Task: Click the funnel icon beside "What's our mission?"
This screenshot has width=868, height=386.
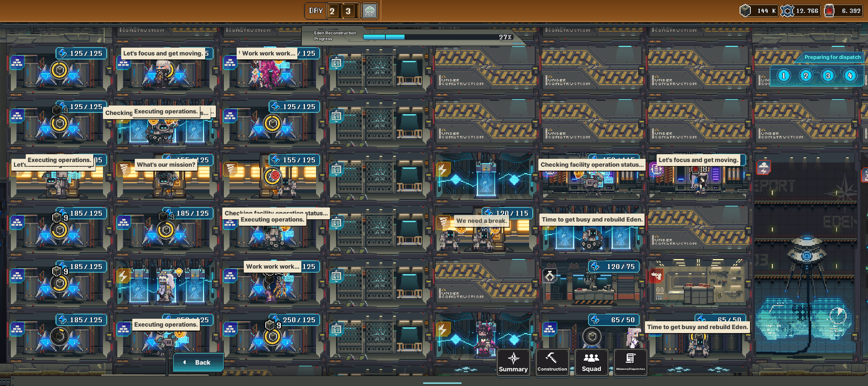Action: tap(124, 169)
